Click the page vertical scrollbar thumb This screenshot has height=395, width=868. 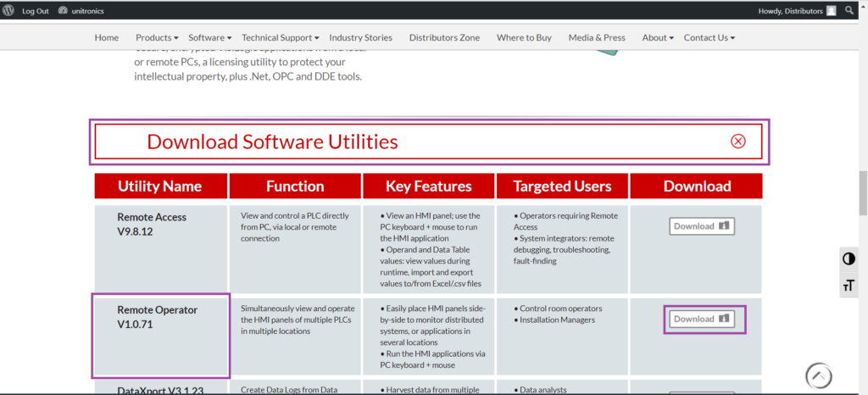point(862,193)
